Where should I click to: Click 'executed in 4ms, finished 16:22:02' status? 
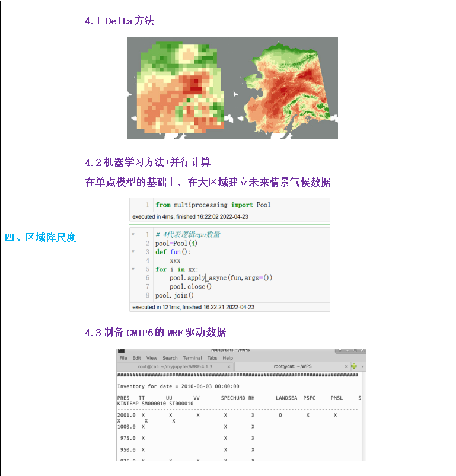click(x=190, y=217)
